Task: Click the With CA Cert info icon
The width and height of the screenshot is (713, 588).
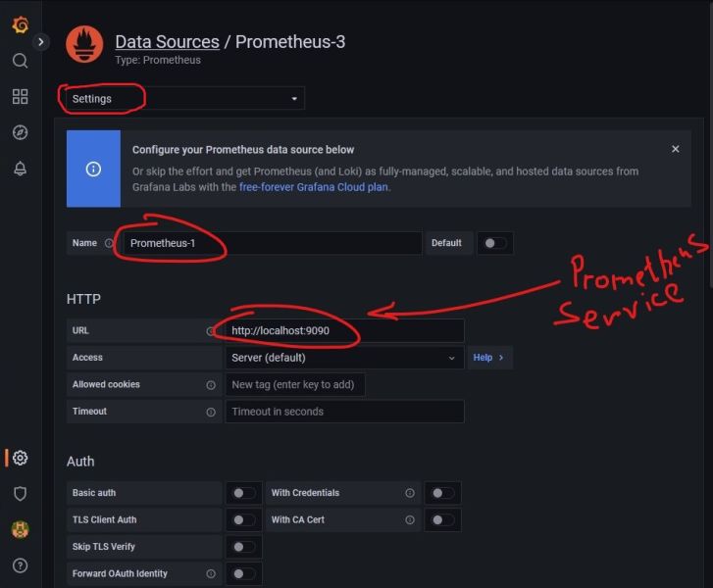Action: (x=410, y=519)
